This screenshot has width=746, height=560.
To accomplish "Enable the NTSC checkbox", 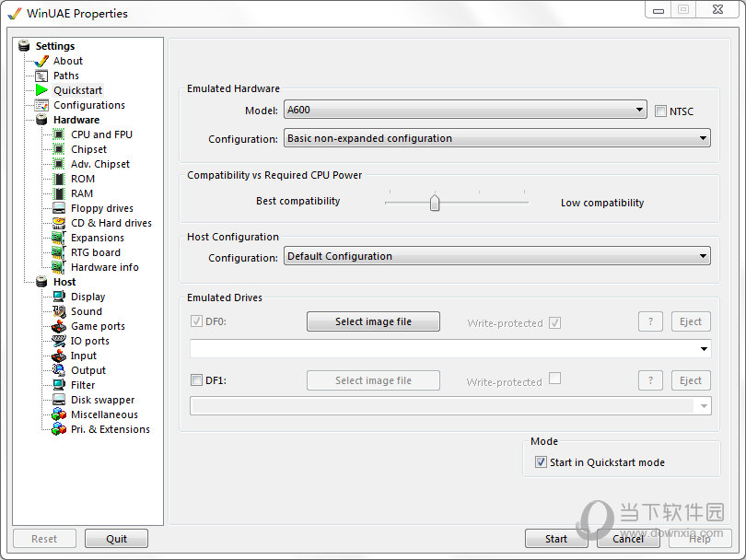I will tap(660, 111).
